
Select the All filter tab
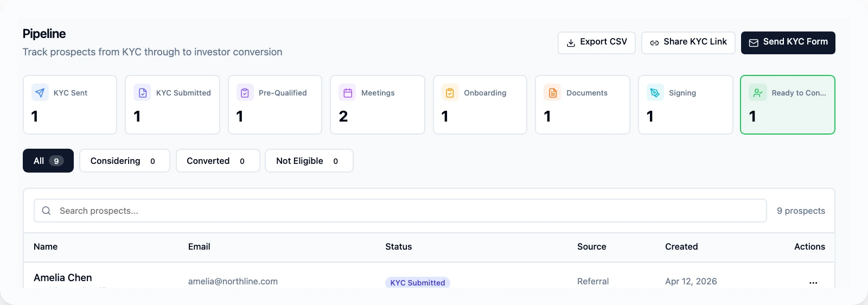(48, 161)
